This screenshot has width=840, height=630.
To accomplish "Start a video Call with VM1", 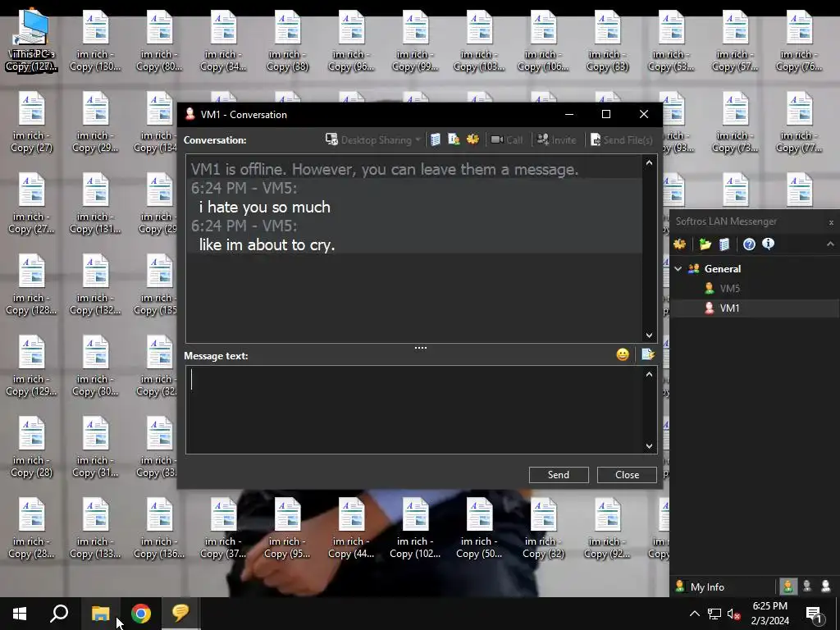I will tap(507, 139).
